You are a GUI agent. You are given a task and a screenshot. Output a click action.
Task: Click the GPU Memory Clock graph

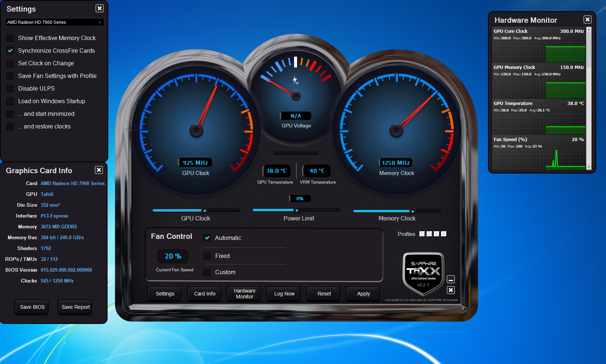click(x=539, y=88)
